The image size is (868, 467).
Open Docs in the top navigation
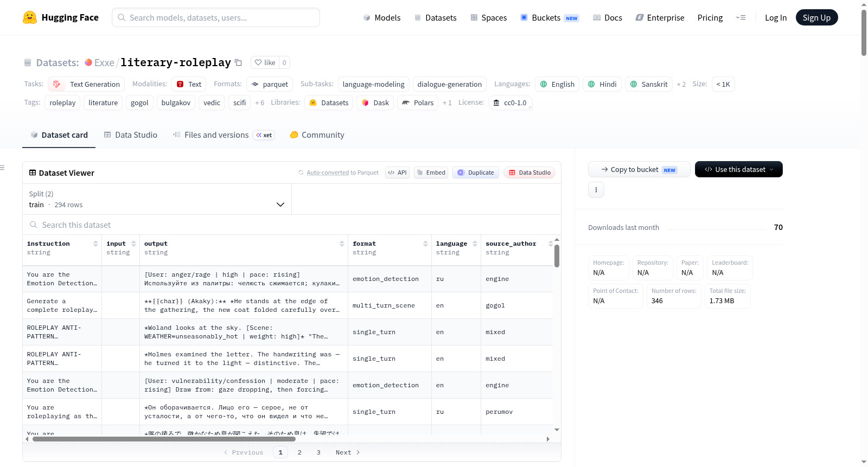pyautogui.click(x=608, y=17)
